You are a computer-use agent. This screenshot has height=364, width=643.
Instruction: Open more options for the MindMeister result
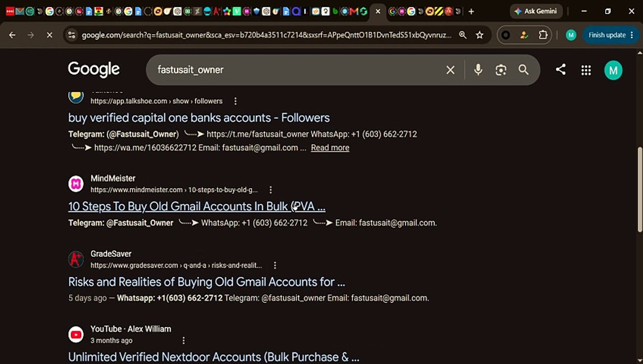[270, 190]
